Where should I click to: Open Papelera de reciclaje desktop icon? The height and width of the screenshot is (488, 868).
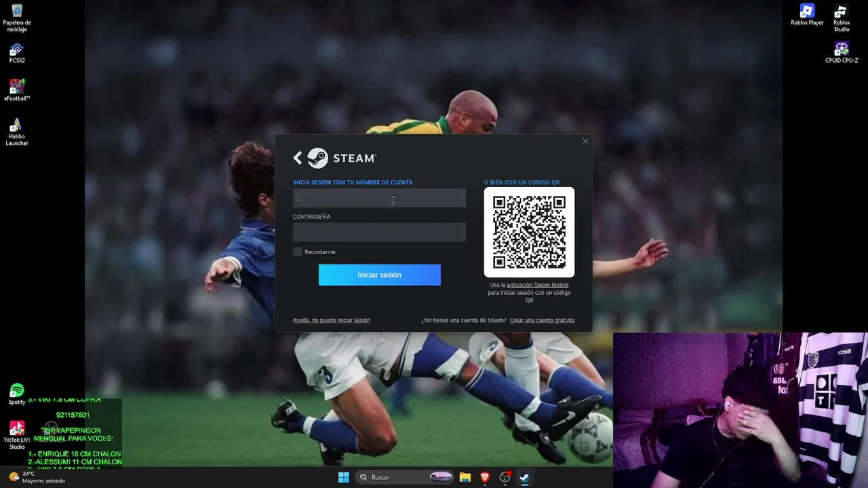tap(17, 18)
